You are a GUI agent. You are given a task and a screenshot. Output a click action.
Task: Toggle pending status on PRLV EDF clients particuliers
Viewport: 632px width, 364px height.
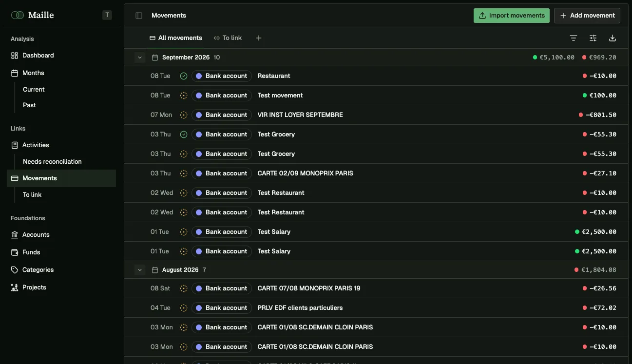[184, 308]
